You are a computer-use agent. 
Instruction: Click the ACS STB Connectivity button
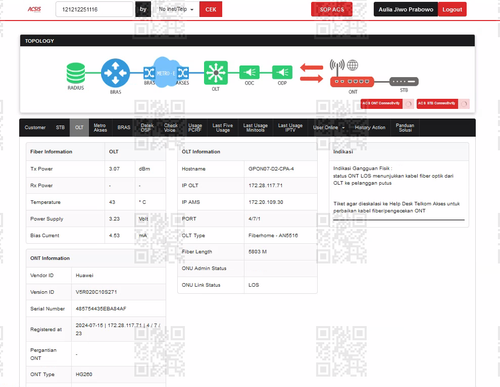tap(437, 104)
